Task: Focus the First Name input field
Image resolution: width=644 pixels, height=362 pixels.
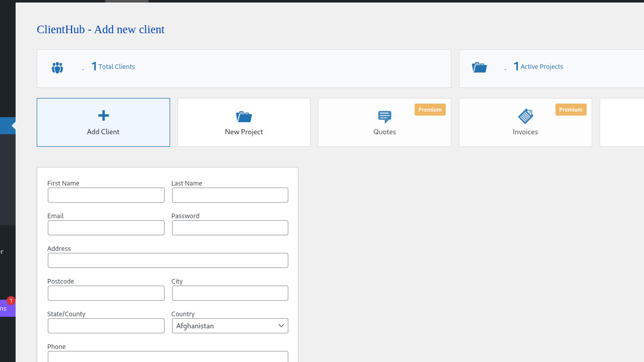Action: pos(106,195)
